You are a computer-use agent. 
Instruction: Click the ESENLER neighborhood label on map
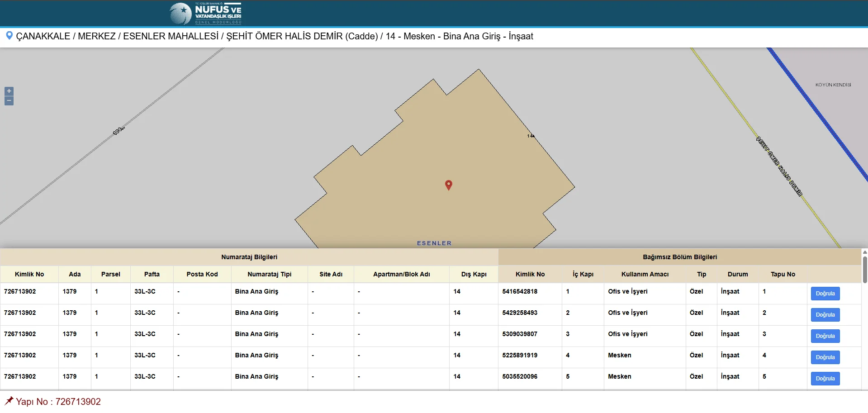coord(434,243)
